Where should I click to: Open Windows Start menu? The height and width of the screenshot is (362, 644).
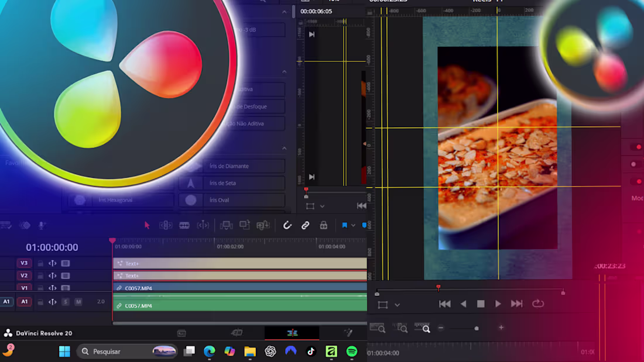[64, 351]
